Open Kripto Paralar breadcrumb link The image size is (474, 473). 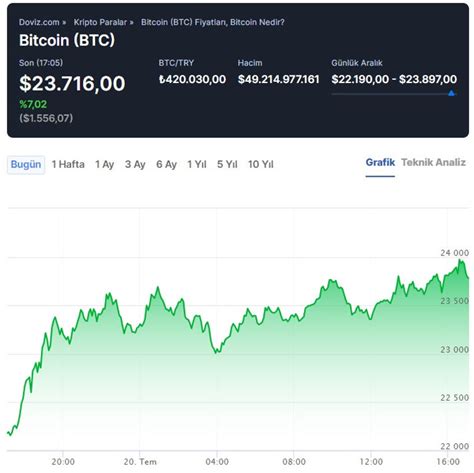coord(100,22)
